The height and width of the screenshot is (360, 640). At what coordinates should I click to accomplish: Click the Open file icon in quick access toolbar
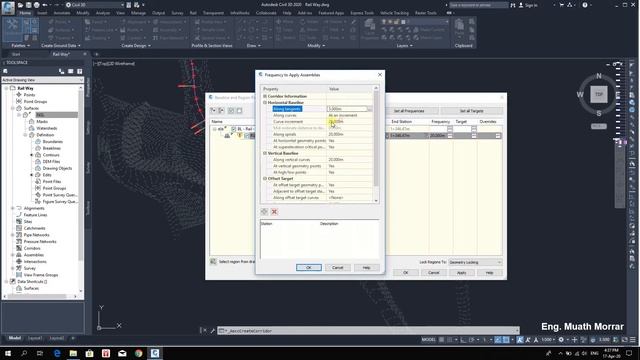click(20, 5)
